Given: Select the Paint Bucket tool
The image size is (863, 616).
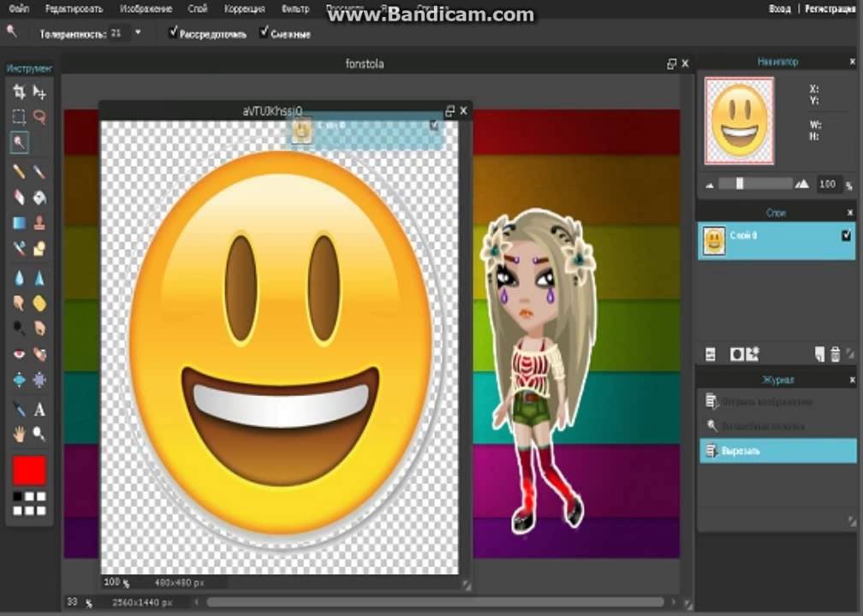Looking at the screenshot, I should click(39, 198).
